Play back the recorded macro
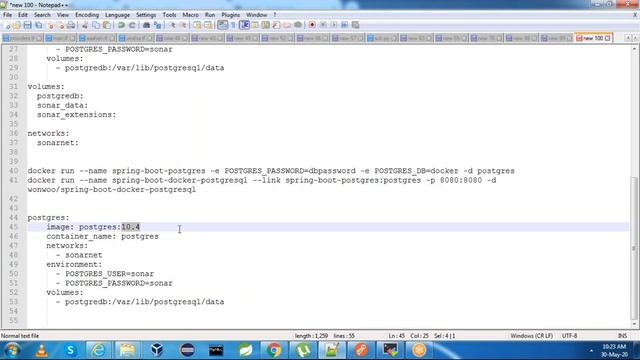640x360 pixels. coord(334,25)
